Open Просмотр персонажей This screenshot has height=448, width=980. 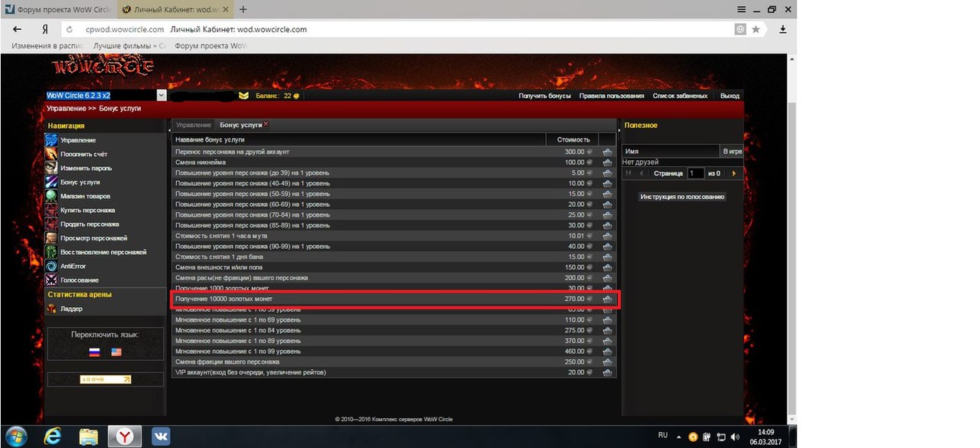(x=93, y=238)
